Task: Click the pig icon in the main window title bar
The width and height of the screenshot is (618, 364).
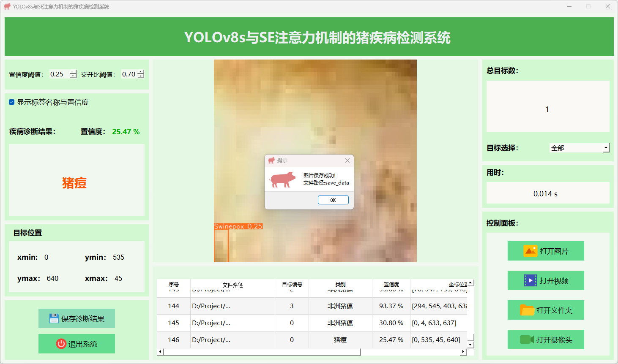Action: 7,7
